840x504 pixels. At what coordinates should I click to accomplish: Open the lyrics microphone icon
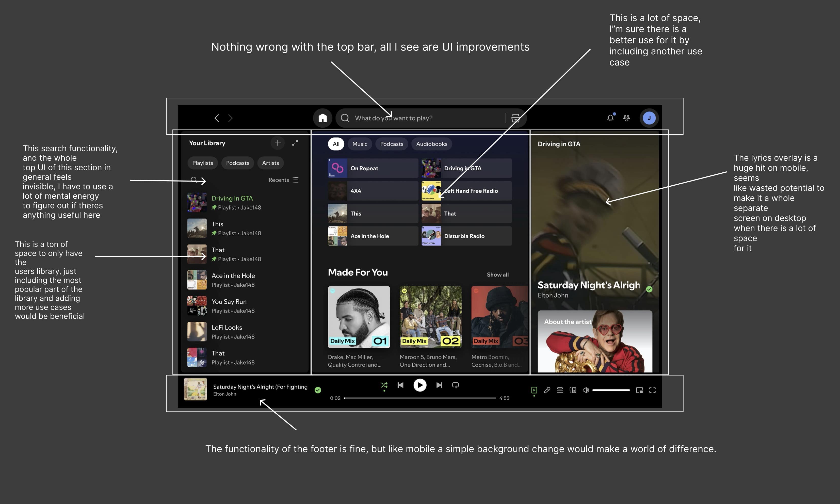coord(547,390)
